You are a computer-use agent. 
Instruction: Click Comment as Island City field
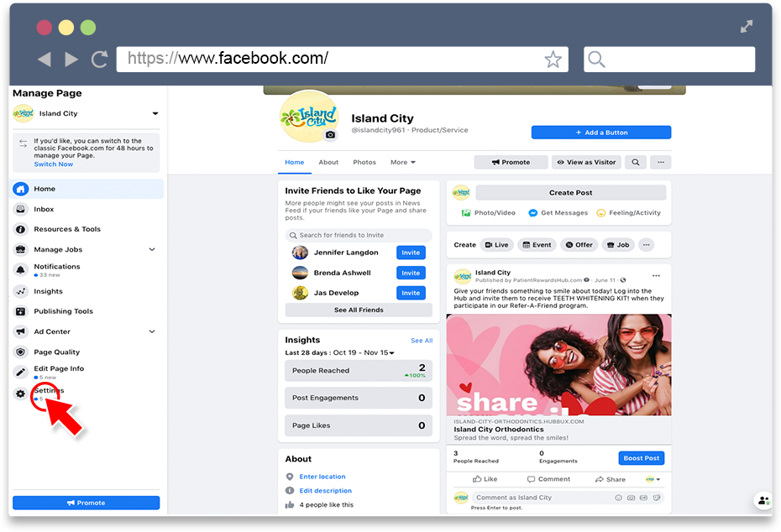tap(568, 498)
